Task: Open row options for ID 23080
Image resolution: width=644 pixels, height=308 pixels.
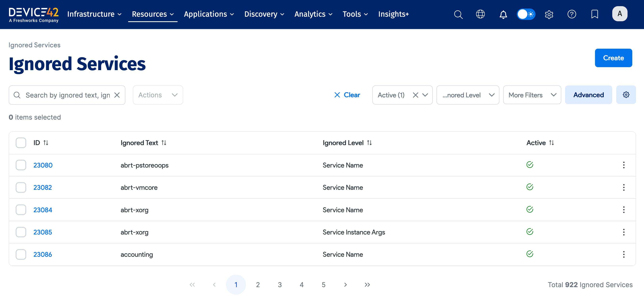Action: click(x=624, y=165)
